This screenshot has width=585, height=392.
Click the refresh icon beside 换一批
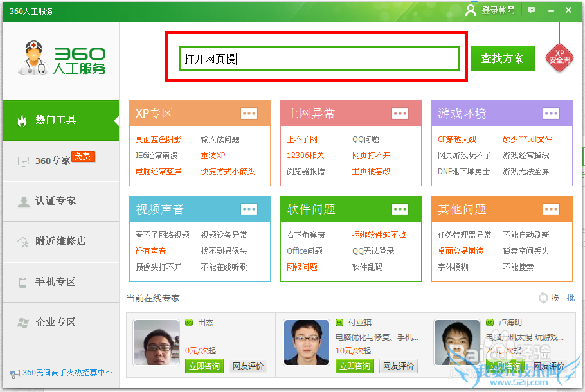pos(543,298)
